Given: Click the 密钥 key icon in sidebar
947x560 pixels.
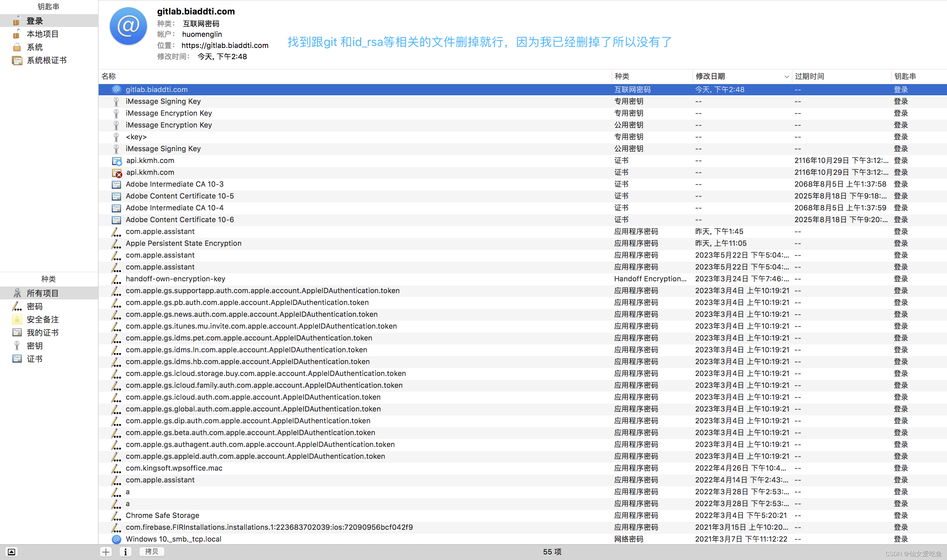Looking at the screenshot, I should [17, 346].
